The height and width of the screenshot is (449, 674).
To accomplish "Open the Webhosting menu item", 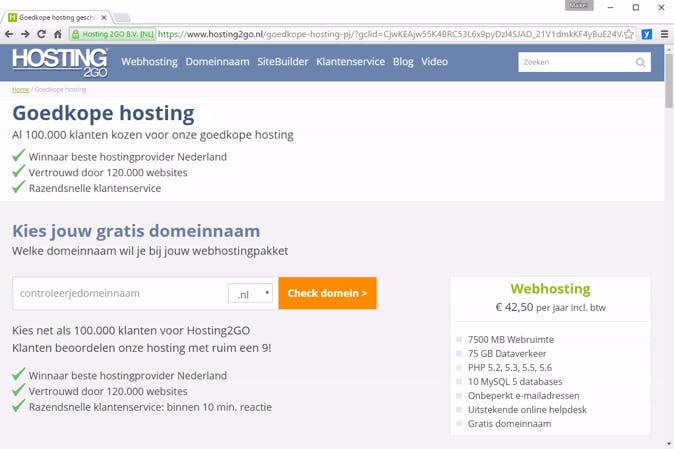I will click(149, 62).
